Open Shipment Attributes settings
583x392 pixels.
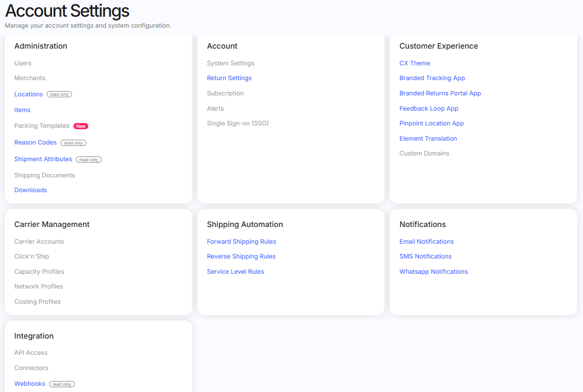point(43,159)
